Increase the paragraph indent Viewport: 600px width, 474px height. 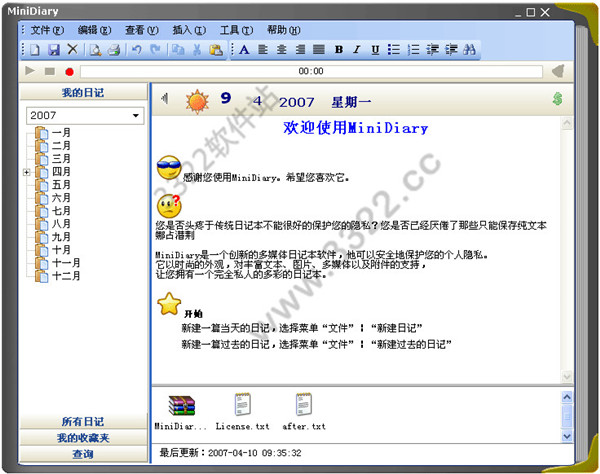pos(451,50)
